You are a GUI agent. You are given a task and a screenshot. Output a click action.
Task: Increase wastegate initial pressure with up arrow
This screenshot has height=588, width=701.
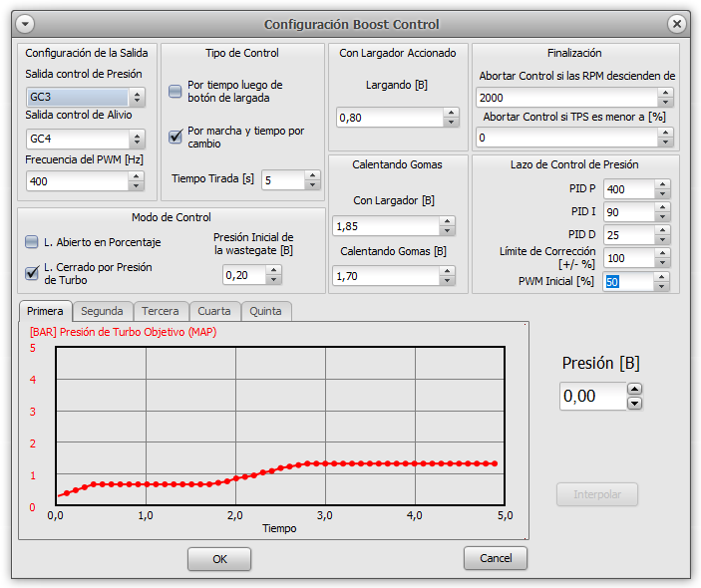pyautogui.click(x=273, y=270)
